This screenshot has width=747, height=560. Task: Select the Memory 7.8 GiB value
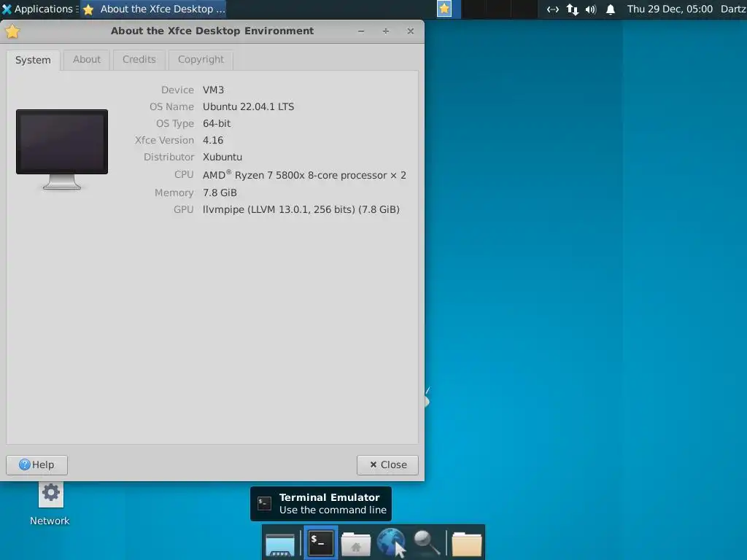point(220,192)
